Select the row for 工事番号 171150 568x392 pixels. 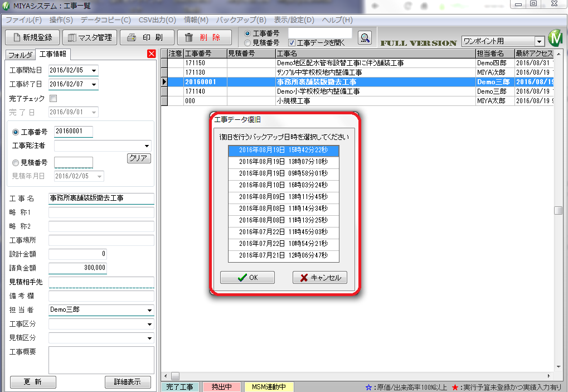pyautogui.click(x=357, y=63)
